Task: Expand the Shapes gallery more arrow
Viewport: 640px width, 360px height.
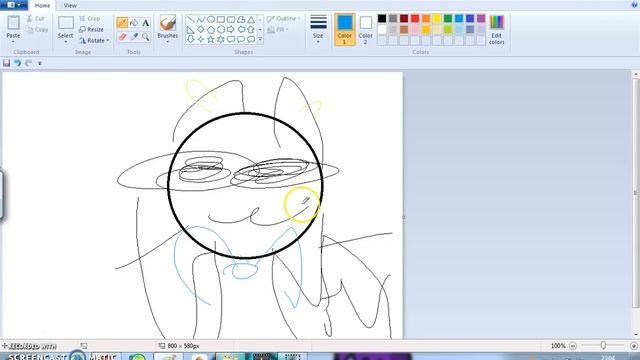Action: pos(260,39)
